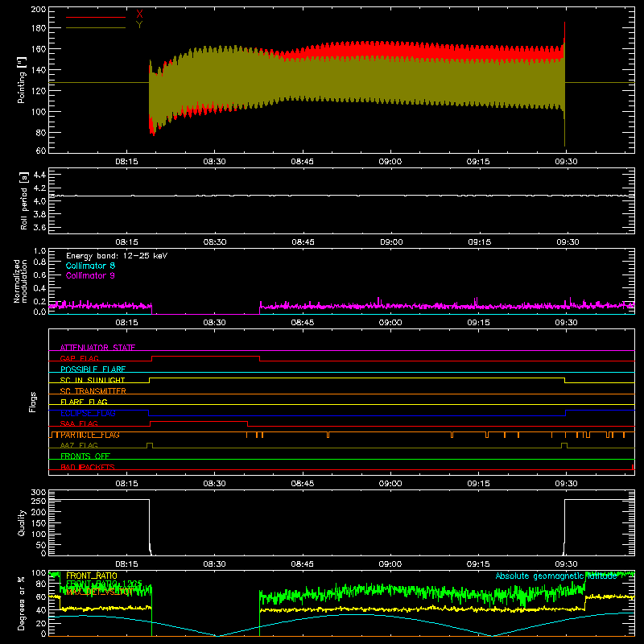The width and height of the screenshot is (644, 644).
Task: Click the yellow FLARE_FLAG label
Action: click(x=84, y=402)
